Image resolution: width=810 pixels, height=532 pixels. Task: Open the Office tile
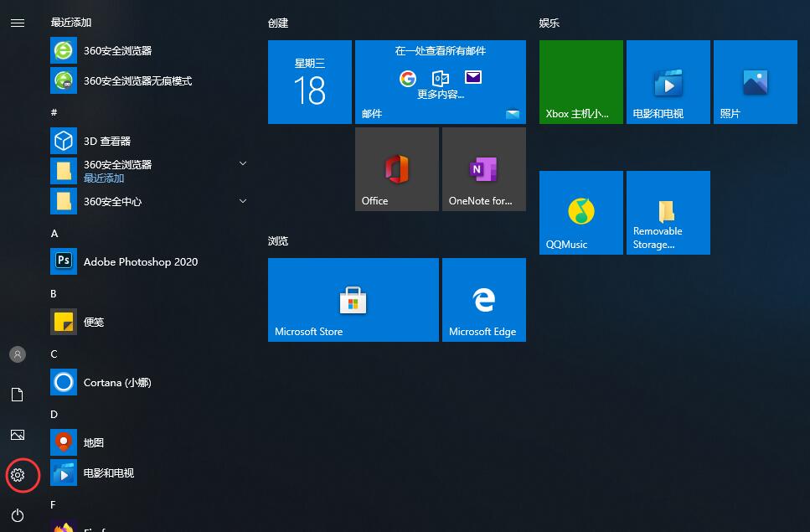[397, 169]
